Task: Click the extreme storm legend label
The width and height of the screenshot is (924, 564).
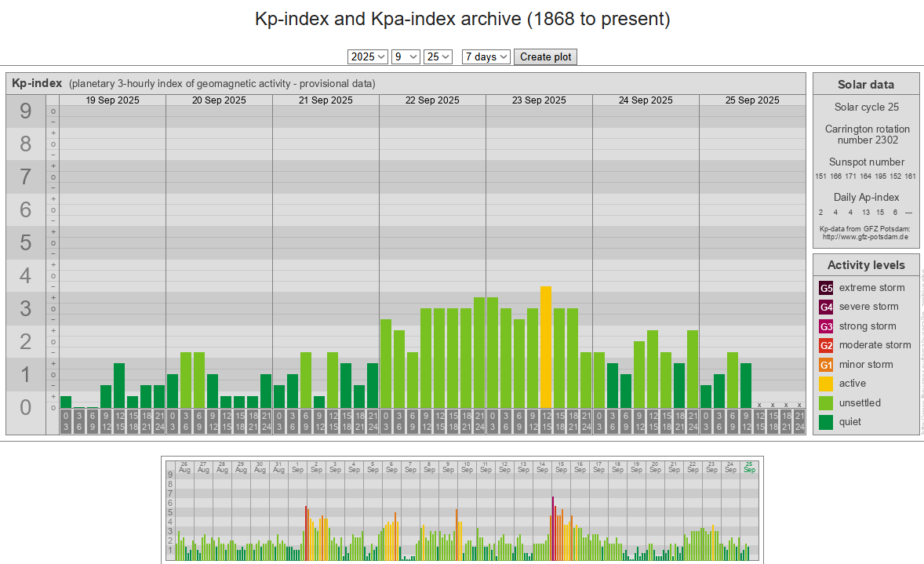Action: click(x=871, y=288)
